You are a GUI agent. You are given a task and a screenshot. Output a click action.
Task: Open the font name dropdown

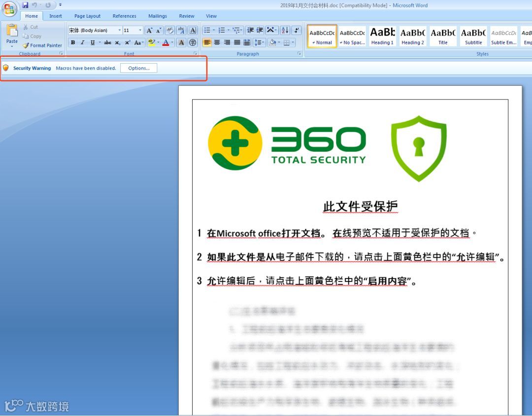[119, 30]
